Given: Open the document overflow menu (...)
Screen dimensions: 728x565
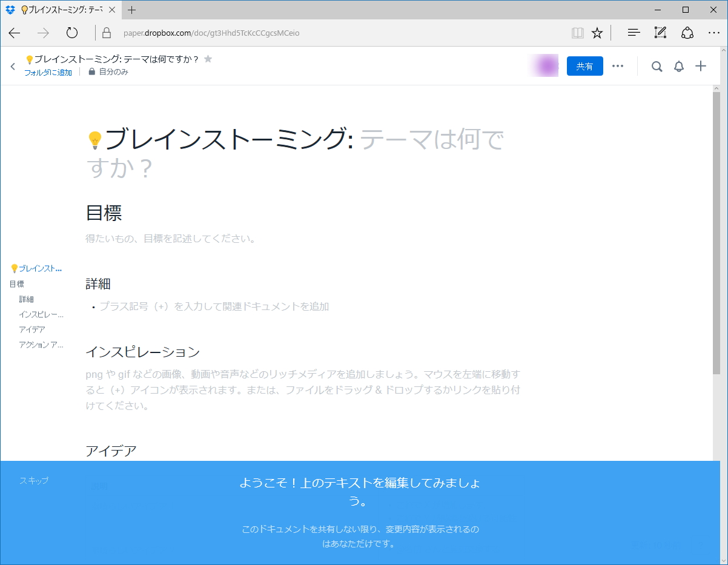Looking at the screenshot, I should click(618, 66).
